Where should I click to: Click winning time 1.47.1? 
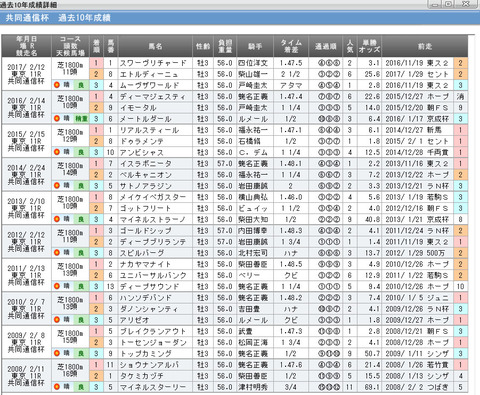tap(291, 130)
